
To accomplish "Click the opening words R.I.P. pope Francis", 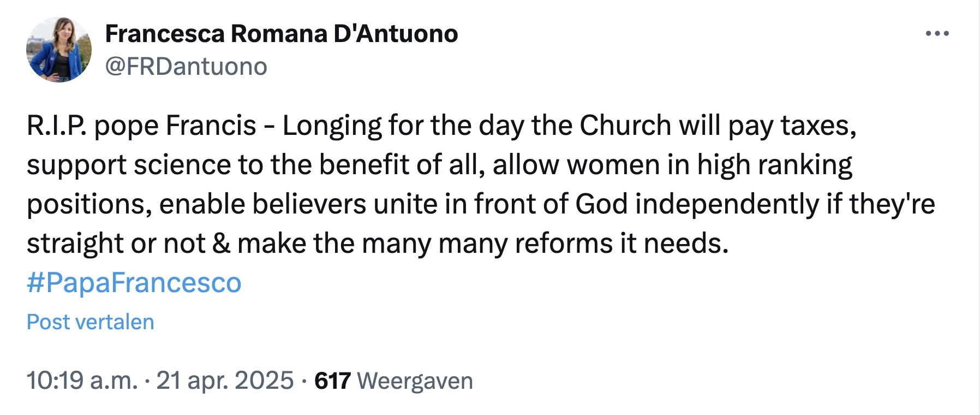I will pyautogui.click(x=141, y=126).
